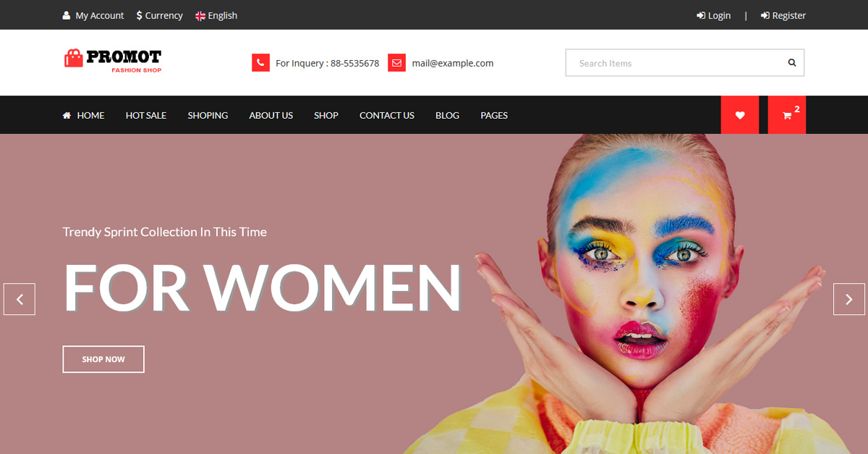The width and height of the screenshot is (868, 454).
Task: Open the English language selector
Action: pyautogui.click(x=216, y=15)
